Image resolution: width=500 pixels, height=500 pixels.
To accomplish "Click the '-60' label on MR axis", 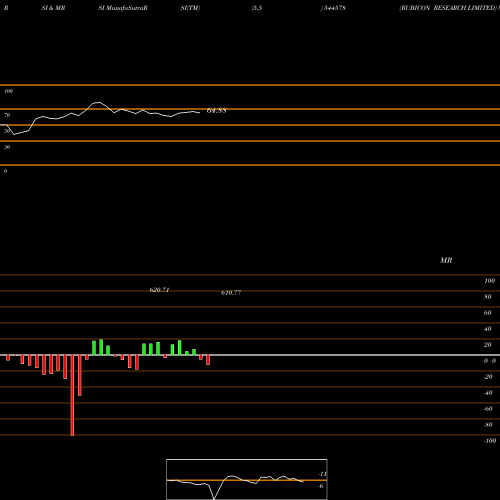I will click(x=488, y=409).
